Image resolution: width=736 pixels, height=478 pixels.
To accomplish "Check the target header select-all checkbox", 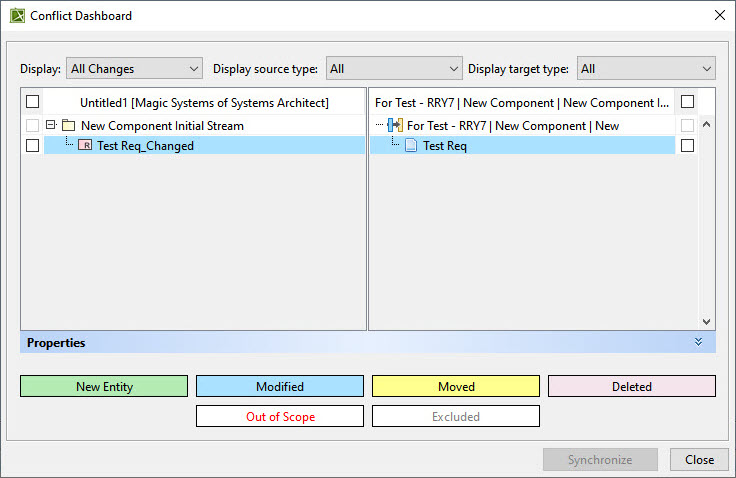I will (687, 101).
